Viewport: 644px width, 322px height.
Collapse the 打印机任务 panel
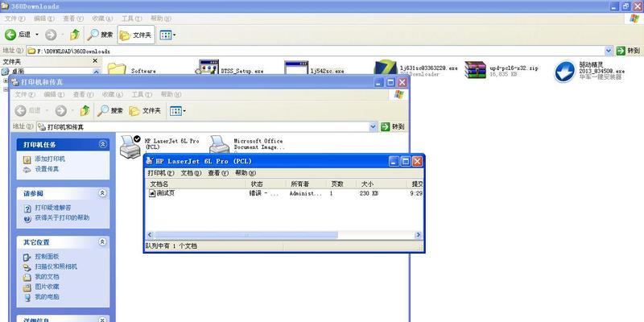(103, 144)
